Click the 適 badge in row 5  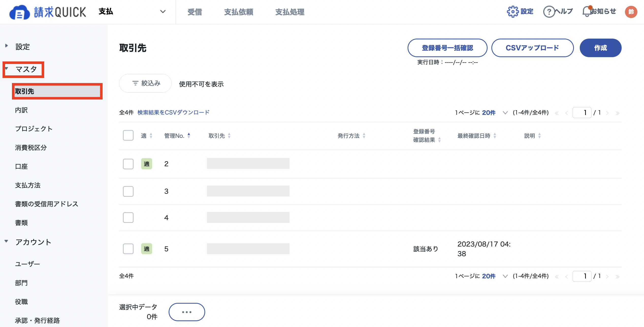tap(147, 249)
